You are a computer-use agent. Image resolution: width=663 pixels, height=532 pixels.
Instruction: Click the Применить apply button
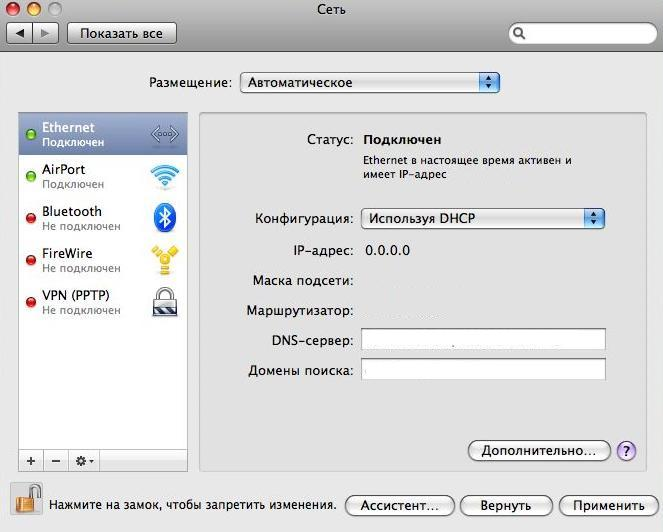point(609,506)
